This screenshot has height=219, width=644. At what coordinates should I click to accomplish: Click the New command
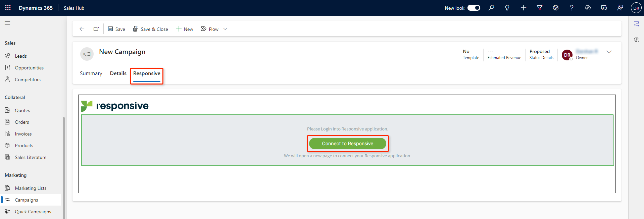[x=185, y=29]
